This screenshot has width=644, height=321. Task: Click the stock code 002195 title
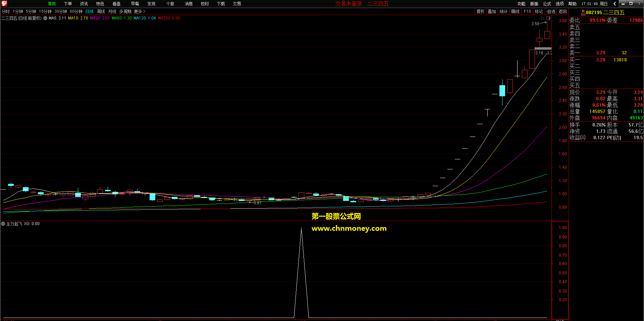(x=594, y=12)
